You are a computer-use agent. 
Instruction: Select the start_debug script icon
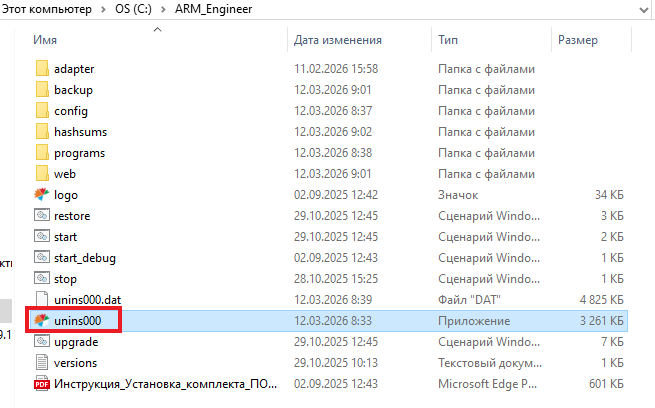[x=41, y=258]
